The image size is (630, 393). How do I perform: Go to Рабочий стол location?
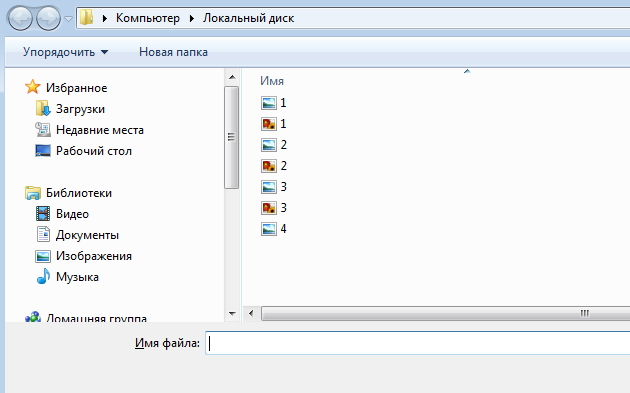pos(84,151)
